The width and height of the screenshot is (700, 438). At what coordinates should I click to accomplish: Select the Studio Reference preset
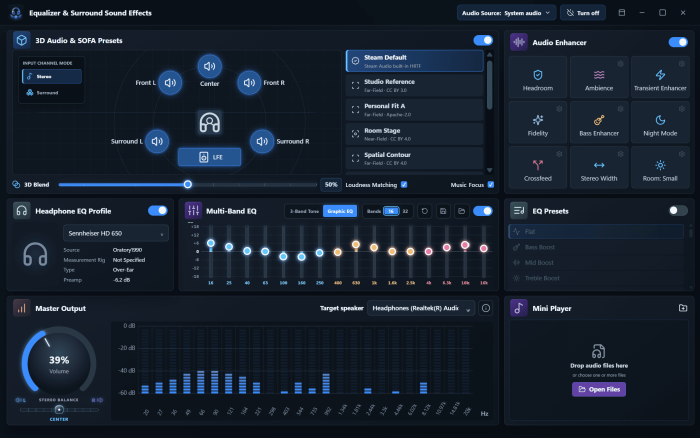click(x=415, y=86)
